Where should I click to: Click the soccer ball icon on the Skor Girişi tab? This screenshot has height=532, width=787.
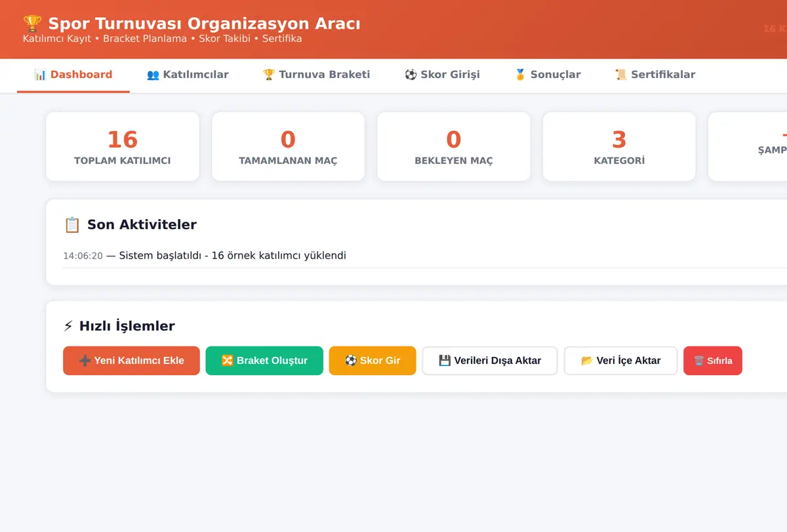point(411,75)
